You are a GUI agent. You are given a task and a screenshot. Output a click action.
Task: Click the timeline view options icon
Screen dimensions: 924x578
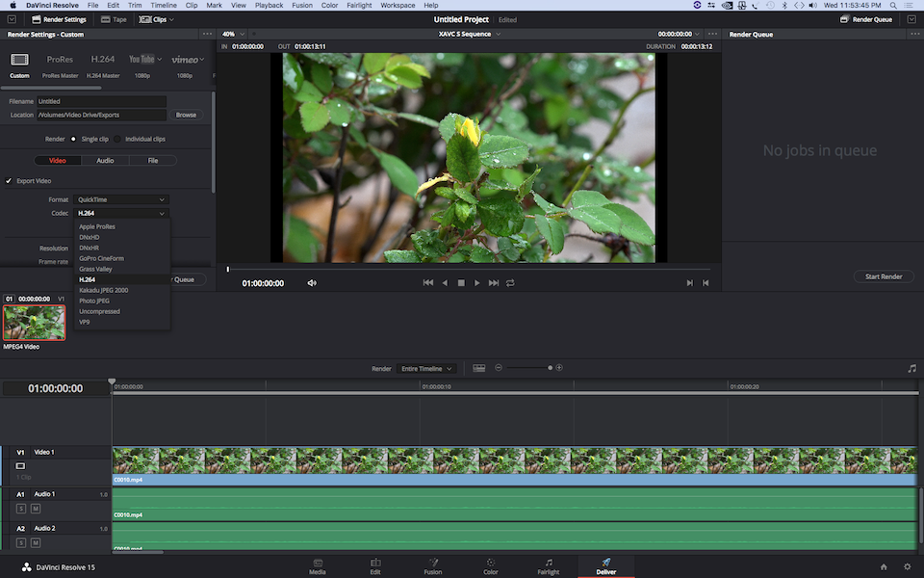coord(479,368)
